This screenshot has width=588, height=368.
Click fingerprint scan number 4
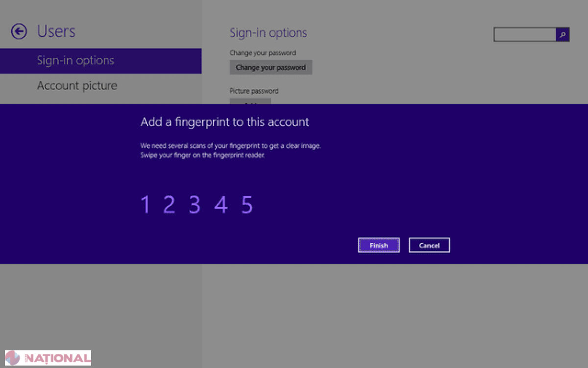coord(221,205)
